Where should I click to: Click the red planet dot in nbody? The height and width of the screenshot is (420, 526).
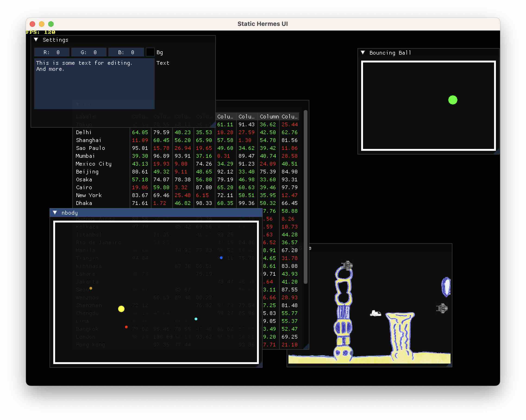126,327
